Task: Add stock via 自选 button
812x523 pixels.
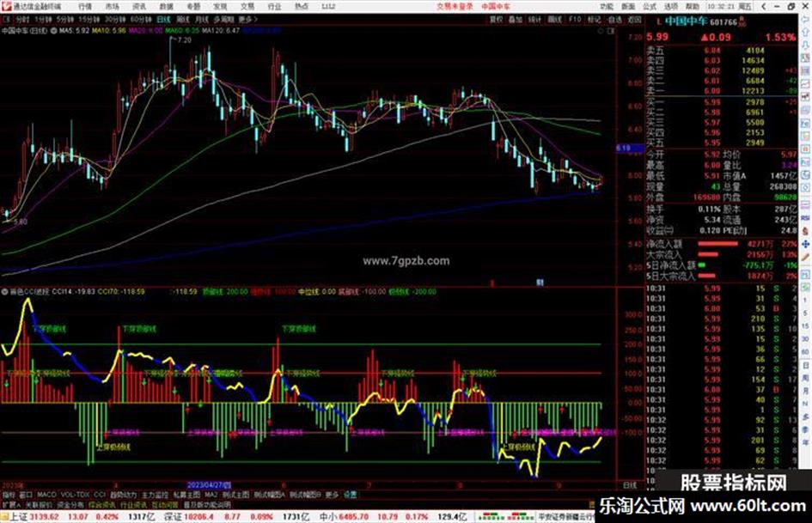Action: (614, 20)
